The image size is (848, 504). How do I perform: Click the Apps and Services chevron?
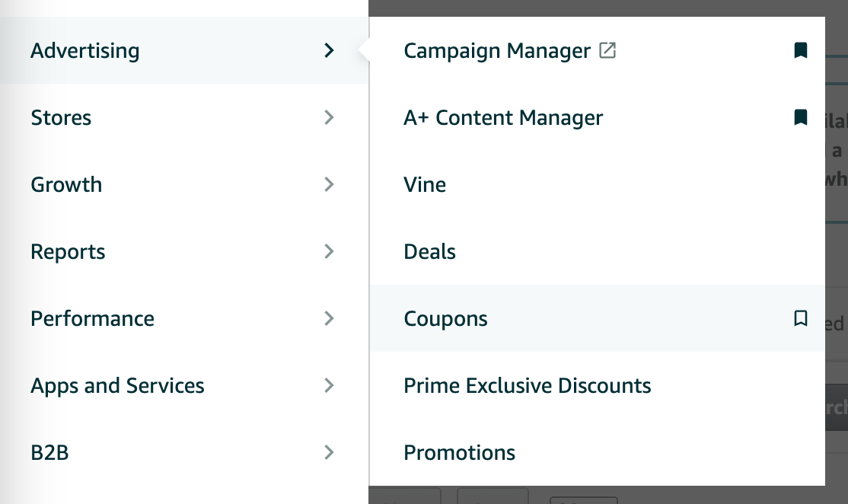pyautogui.click(x=329, y=385)
